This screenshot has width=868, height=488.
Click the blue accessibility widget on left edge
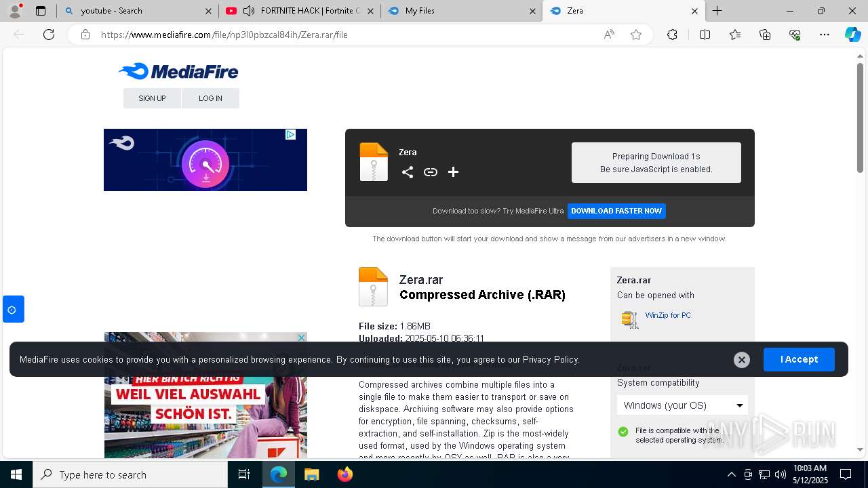[13, 309]
